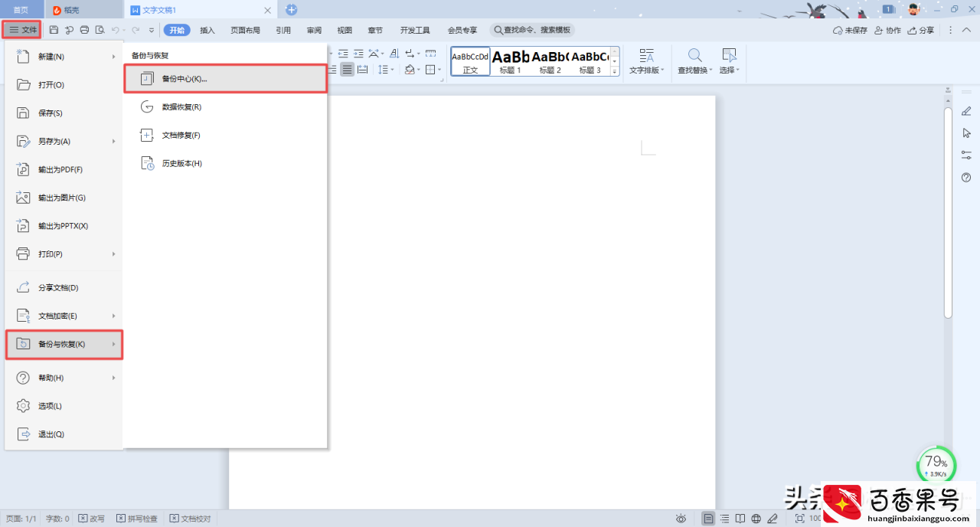
Task: Choose 退出(Q) from file menu
Action: click(64, 434)
